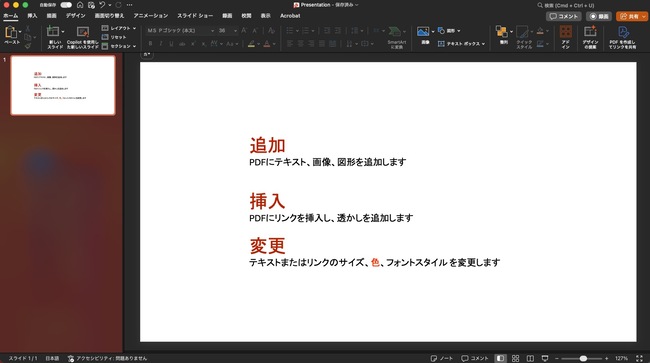Viewport: 650px width, 363px height.
Task: Open the three-dots more options in title bar
Action: coord(130,5)
